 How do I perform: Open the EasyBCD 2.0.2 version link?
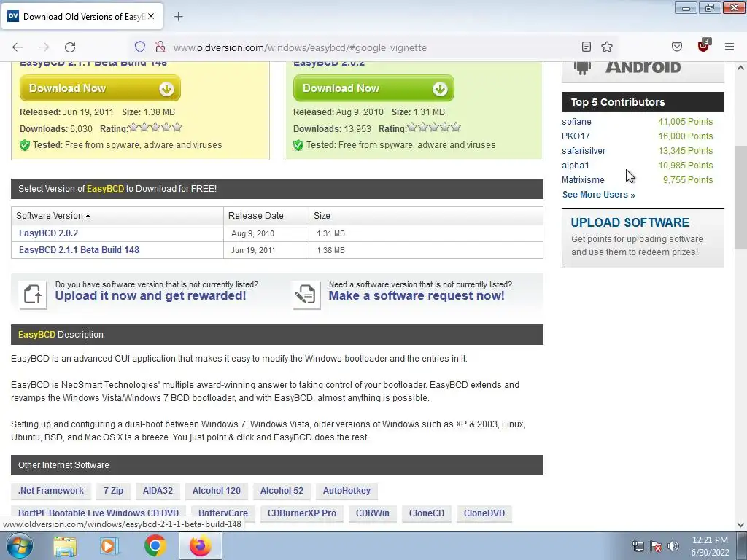pyautogui.click(x=49, y=233)
